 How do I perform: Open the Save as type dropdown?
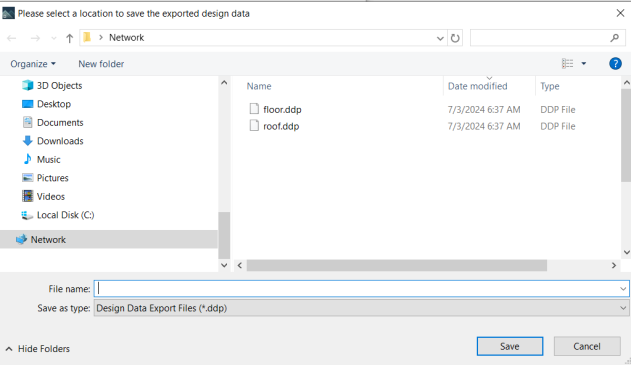pos(361,308)
